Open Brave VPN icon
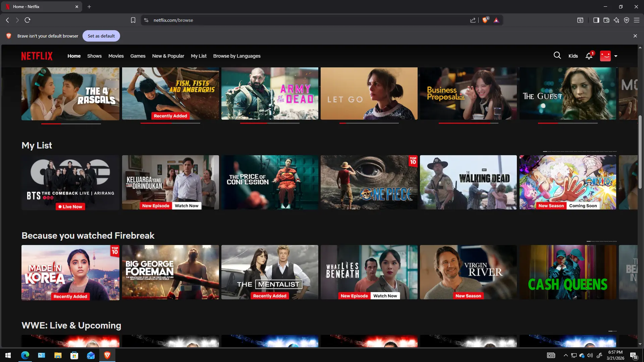This screenshot has width=644, height=362. pos(627,20)
